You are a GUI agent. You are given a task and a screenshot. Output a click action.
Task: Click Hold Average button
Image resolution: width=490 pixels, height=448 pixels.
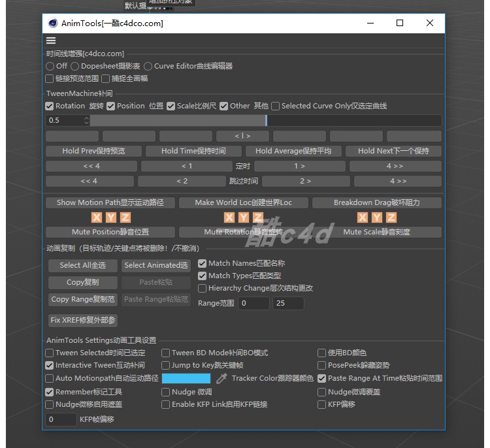(x=293, y=152)
